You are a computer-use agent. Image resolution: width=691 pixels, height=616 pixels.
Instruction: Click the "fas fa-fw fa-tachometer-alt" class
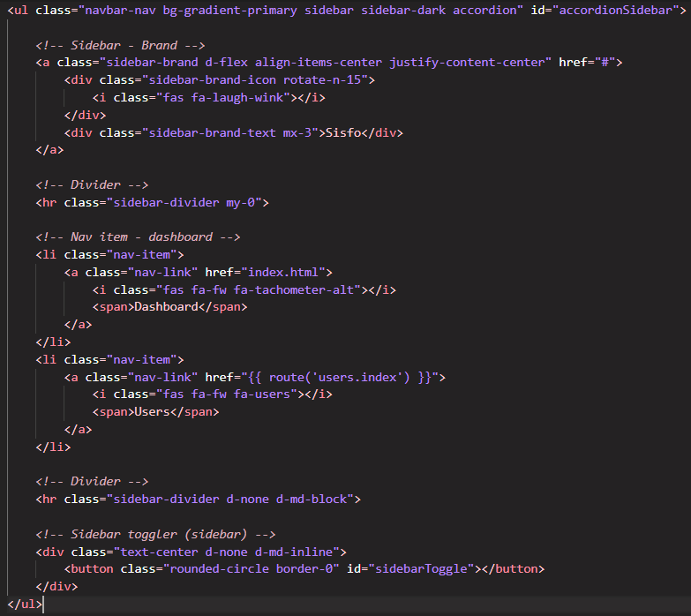tap(258, 290)
